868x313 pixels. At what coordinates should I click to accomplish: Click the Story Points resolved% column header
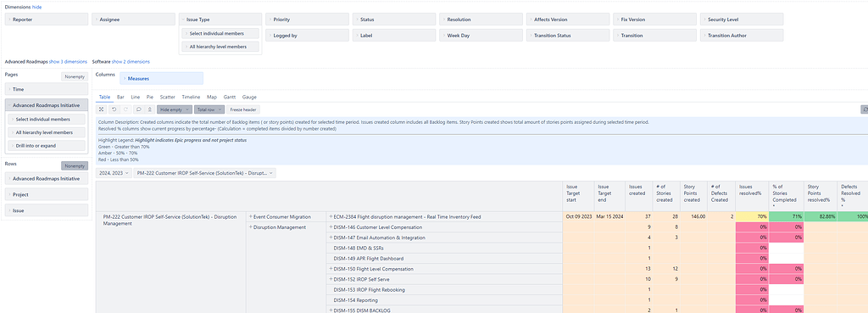click(x=821, y=196)
